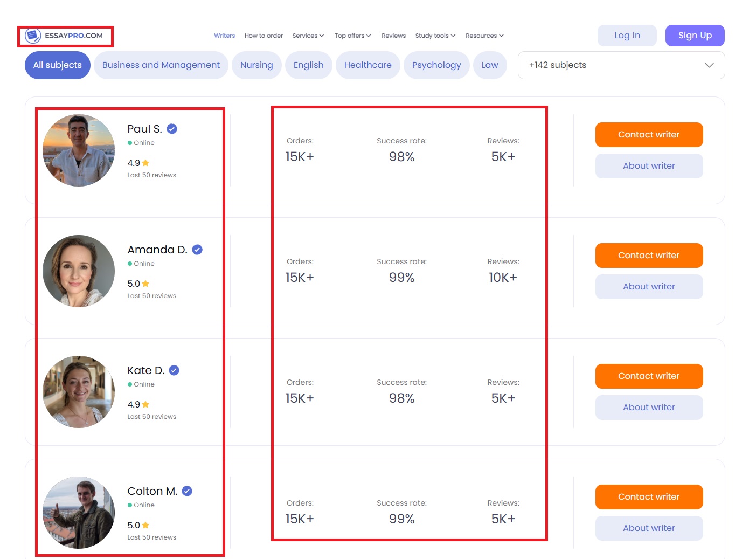Viewport: 756px width, 559px height.
Task: Click Amanda D. verified checkmark badge
Action: [x=197, y=250]
